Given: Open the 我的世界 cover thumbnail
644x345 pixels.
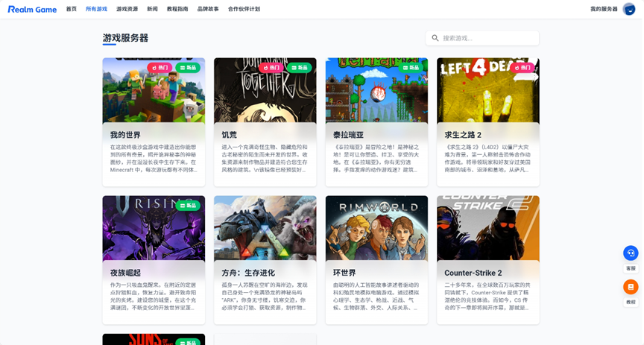Looking at the screenshot, I should click(154, 90).
